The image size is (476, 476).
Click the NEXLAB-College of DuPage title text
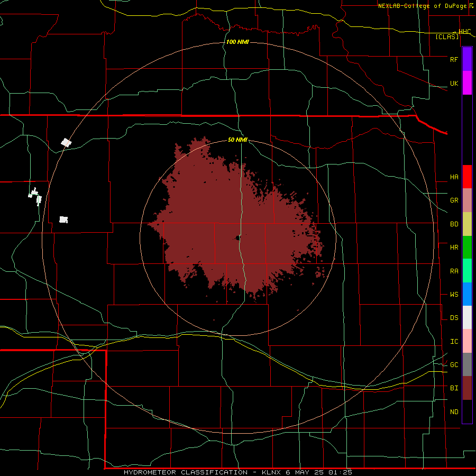click(x=423, y=6)
